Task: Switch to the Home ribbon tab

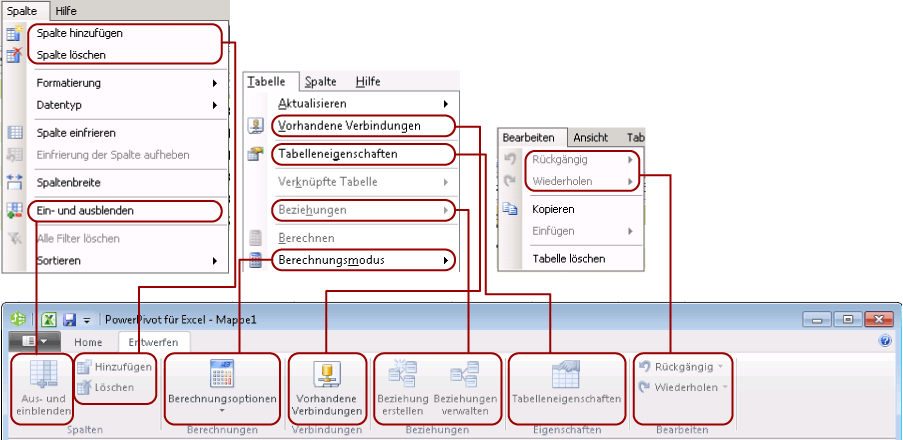Action: pos(88,342)
